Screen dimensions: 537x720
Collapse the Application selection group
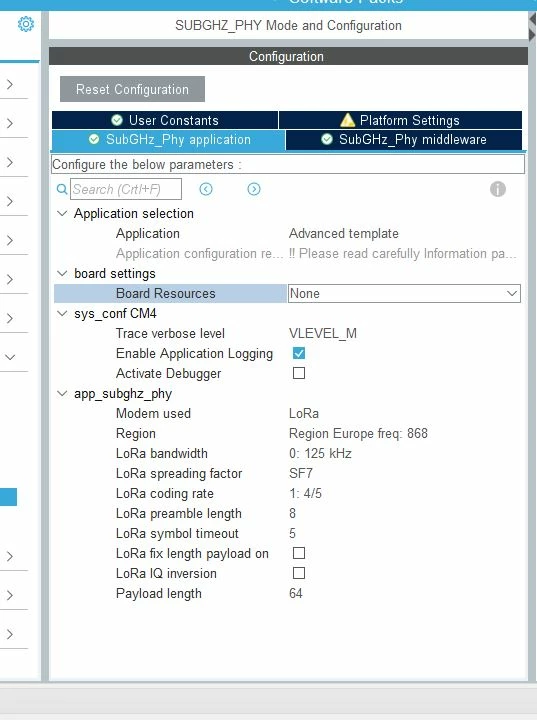pyautogui.click(x=62, y=214)
